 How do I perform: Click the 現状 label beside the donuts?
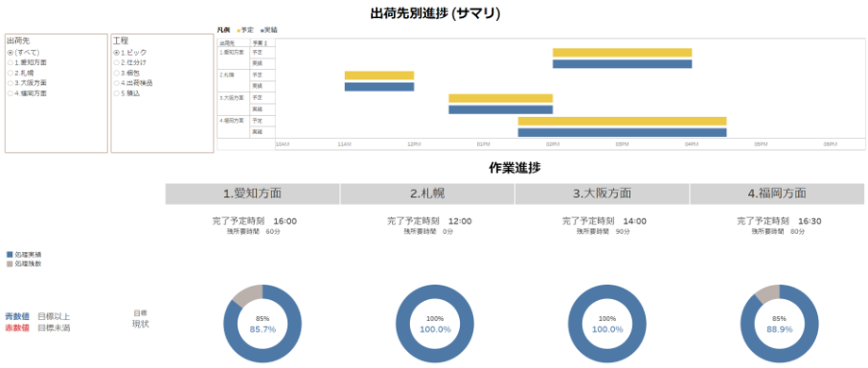140,324
